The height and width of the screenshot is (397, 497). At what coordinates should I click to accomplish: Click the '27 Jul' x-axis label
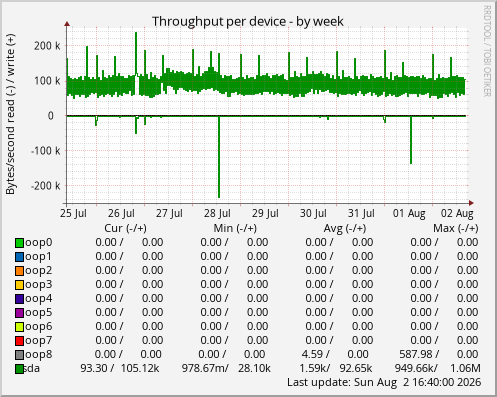169,213
